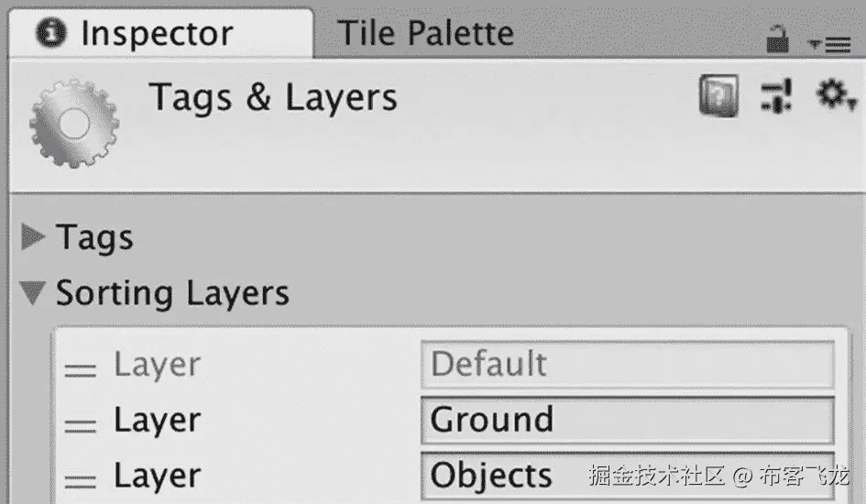Click the drag handle of the Default layer
This screenshot has height=504, width=866.
coord(81,368)
